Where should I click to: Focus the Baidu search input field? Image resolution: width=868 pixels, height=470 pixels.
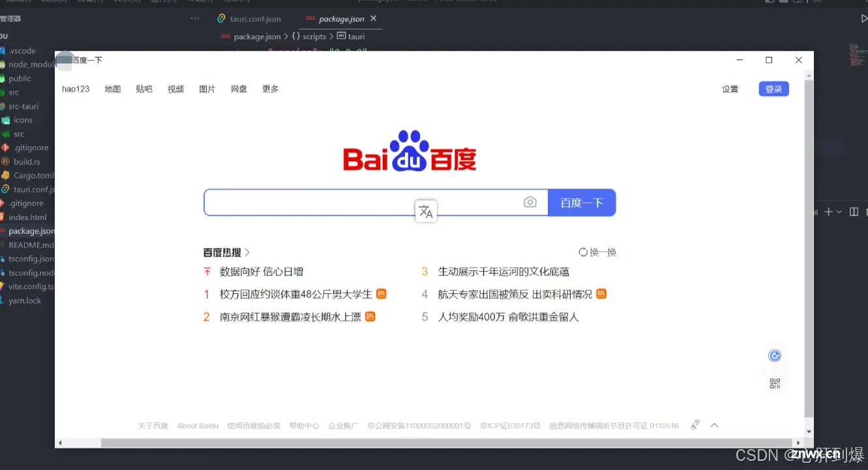click(376, 202)
